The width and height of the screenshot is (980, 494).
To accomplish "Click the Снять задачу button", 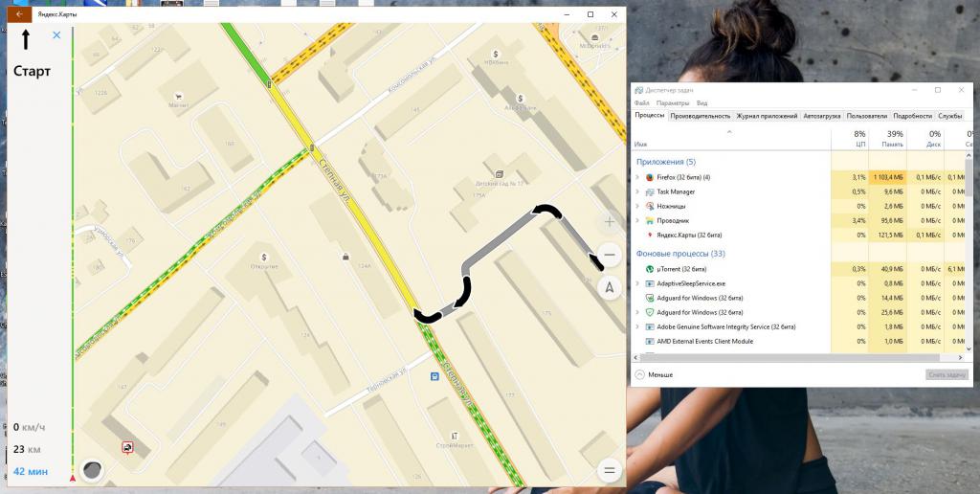I will pos(947,374).
